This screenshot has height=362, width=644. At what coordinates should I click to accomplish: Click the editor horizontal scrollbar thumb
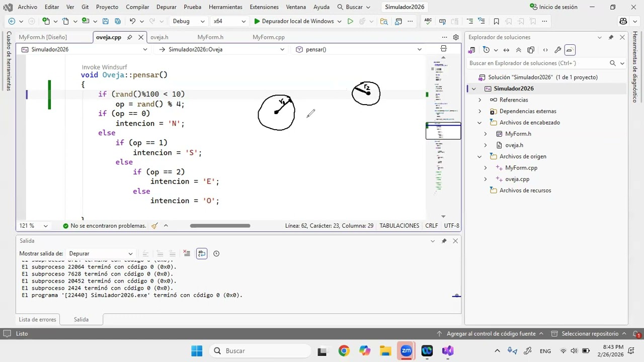coord(220,226)
